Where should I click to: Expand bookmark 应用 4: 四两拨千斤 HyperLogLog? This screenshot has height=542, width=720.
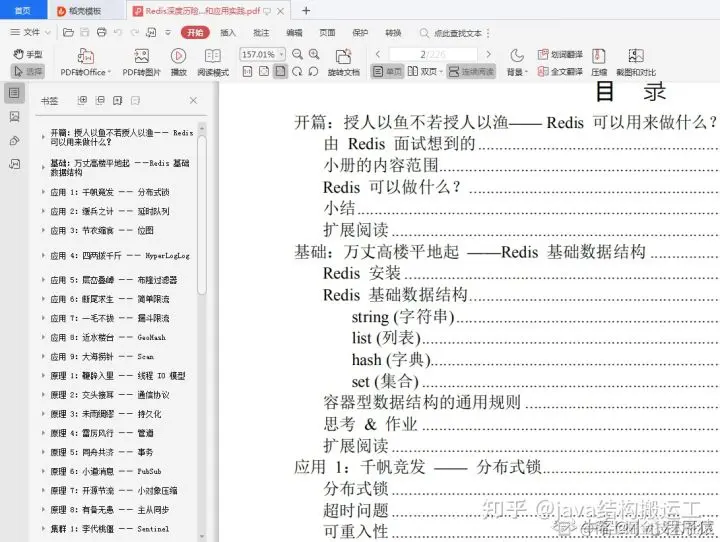click(43, 255)
